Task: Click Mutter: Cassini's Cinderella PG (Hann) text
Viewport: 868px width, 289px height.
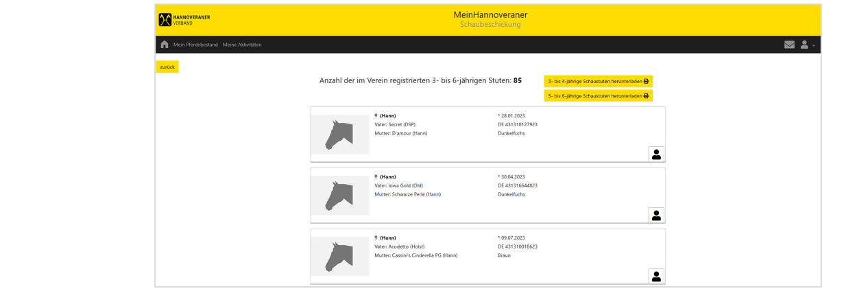Action: point(415,255)
